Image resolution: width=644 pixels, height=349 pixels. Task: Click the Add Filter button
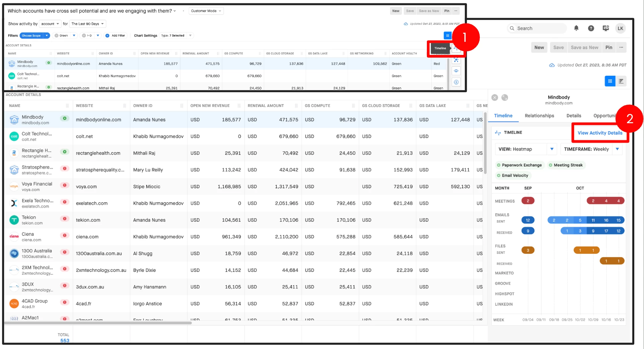[x=115, y=36]
